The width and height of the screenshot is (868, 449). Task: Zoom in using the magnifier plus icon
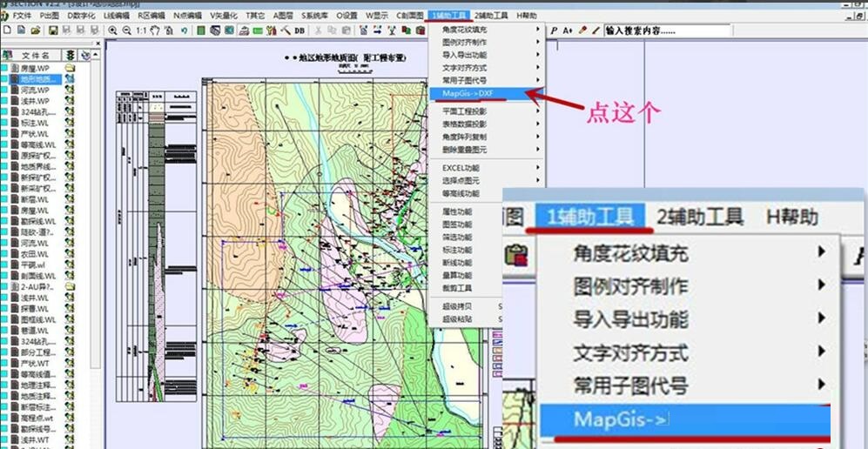[x=112, y=30]
